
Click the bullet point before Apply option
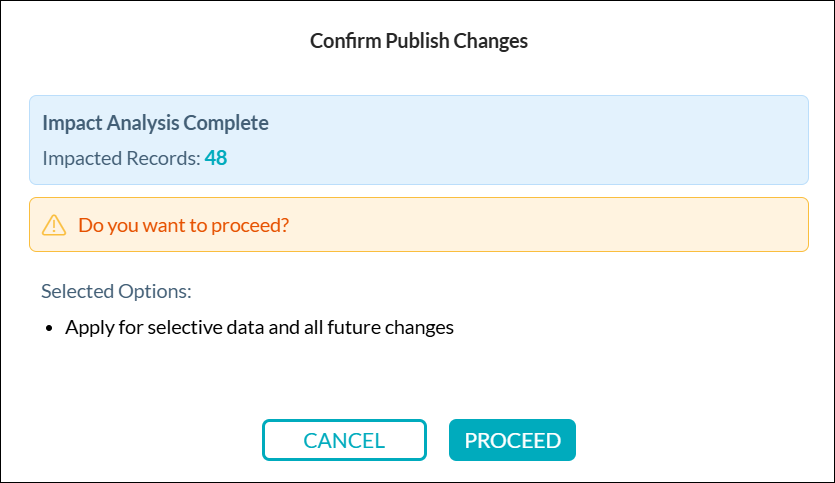tap(49, 328)
